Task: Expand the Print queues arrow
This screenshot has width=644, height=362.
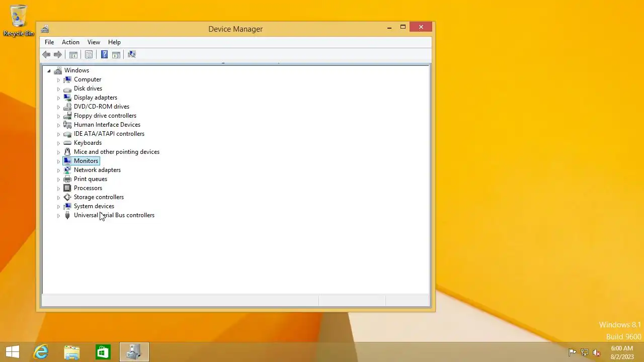Action: [58, 179]
